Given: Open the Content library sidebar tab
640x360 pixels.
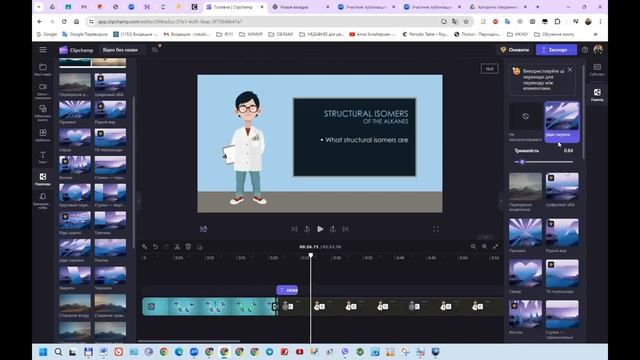Looking at the screenshot, I should coord(43,113).
